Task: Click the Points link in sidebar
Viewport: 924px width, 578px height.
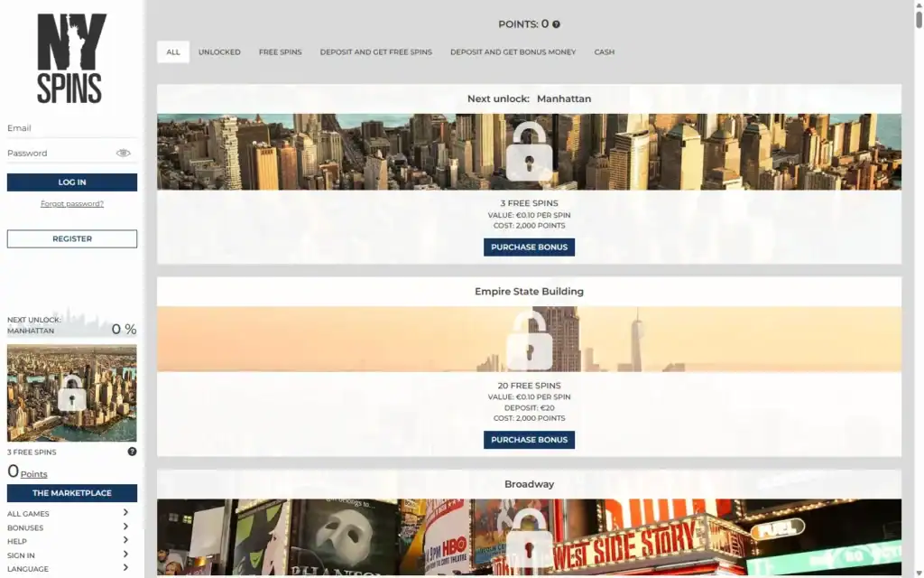Action: pyautogui.click(x=33, y=474)
